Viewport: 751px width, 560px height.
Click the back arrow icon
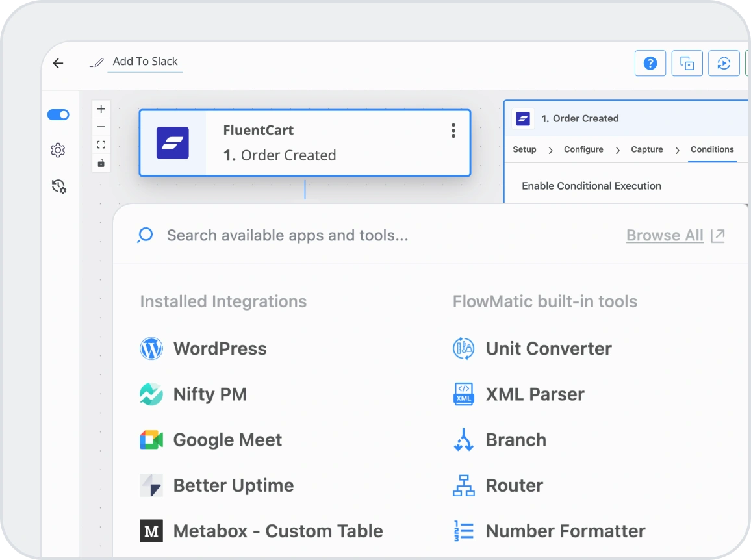click(58, 63)
